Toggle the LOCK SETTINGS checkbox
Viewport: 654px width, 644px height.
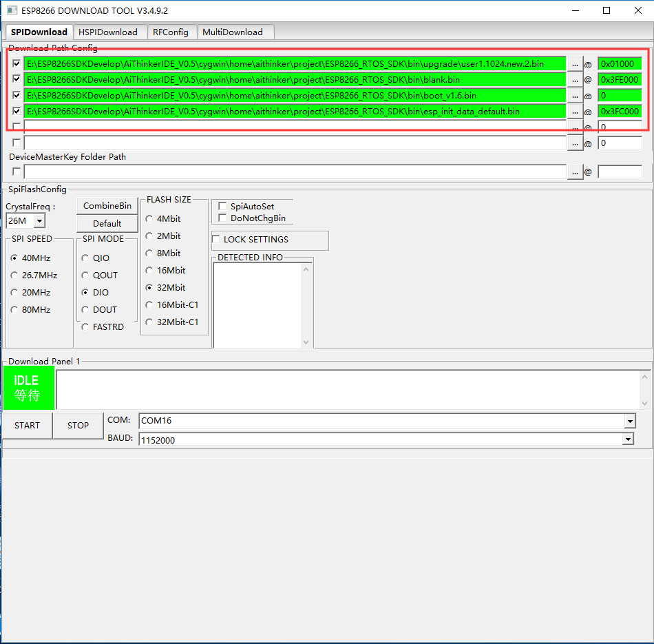point(216,239)
